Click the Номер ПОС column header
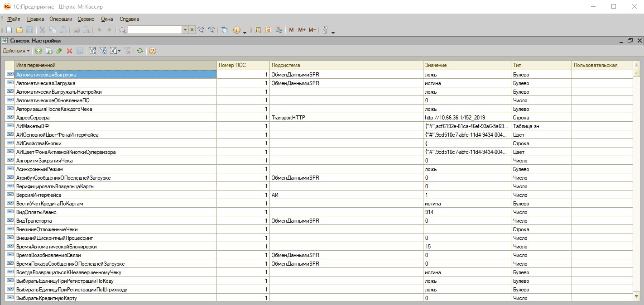The width and height of the screenshot is (644, 305). (x=243, y=65)
